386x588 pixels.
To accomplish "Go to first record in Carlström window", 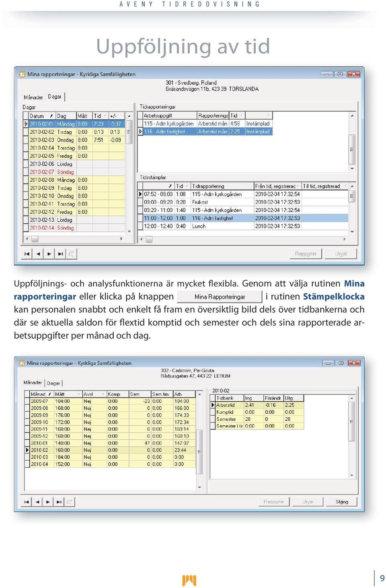I will pyautogui.click(x=27, y=502).
